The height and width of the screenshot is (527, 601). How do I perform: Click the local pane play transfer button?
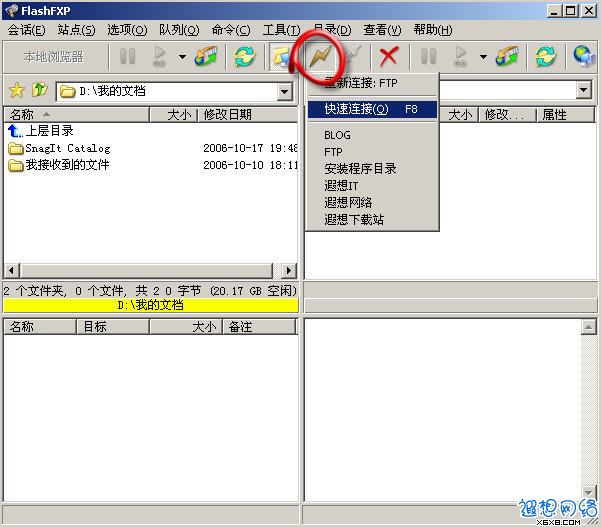[x=159, y=56]
